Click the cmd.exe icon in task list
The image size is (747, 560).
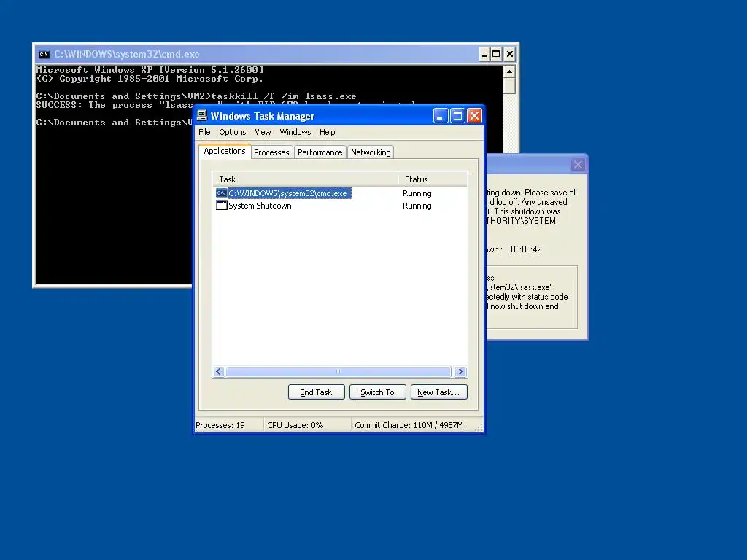pyautogui.click(x=221, y=192)
